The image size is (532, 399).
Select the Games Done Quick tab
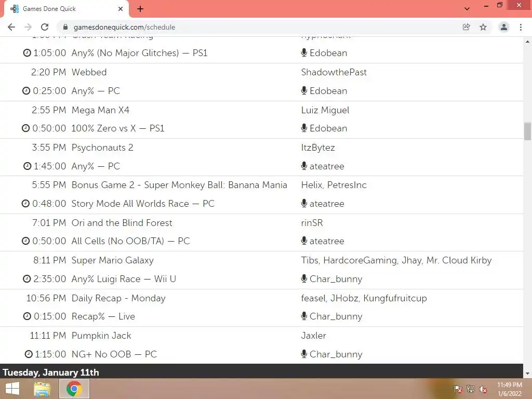coord(66,9)
